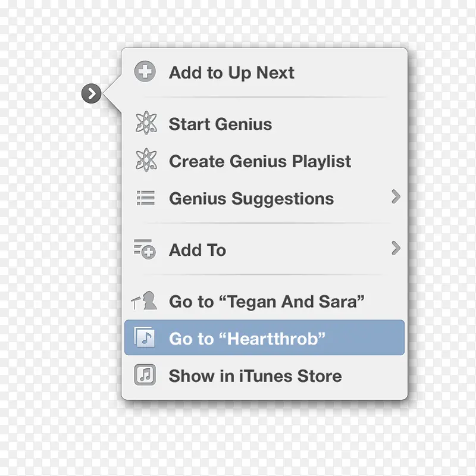Click the atom icon beside Create Genius Playlist
Image resolution: width=476 pixels, height=476 pixels.
pos(145,161)
